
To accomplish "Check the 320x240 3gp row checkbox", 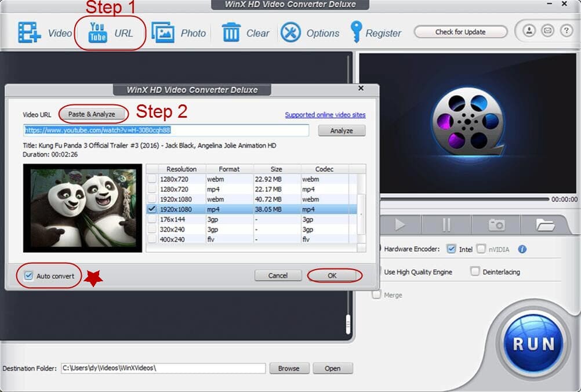I will click(x=152, y=229).
